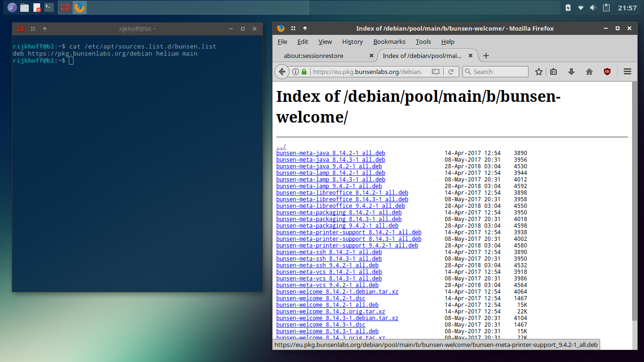Open site information (i) icon in address bar
The height and width of the screenshot is (362, 644).
(x=296, y=72)
